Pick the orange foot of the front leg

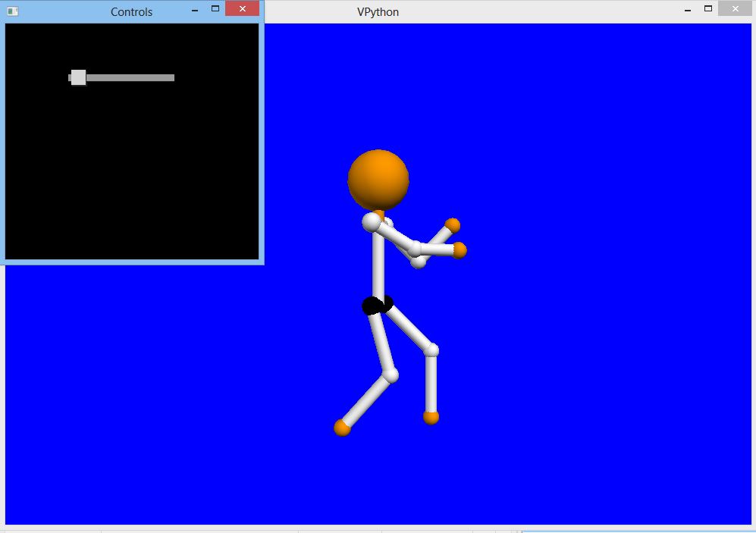pos(431,417)
